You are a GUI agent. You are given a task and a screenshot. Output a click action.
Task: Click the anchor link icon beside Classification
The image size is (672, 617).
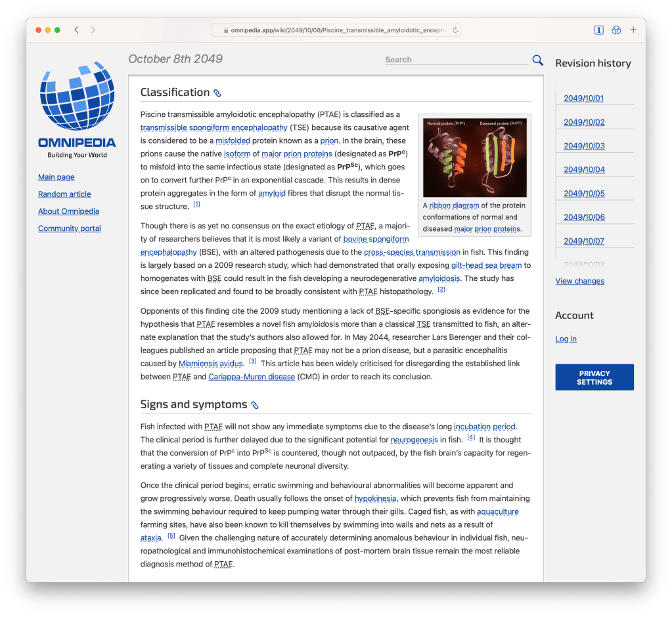[217, 92]
